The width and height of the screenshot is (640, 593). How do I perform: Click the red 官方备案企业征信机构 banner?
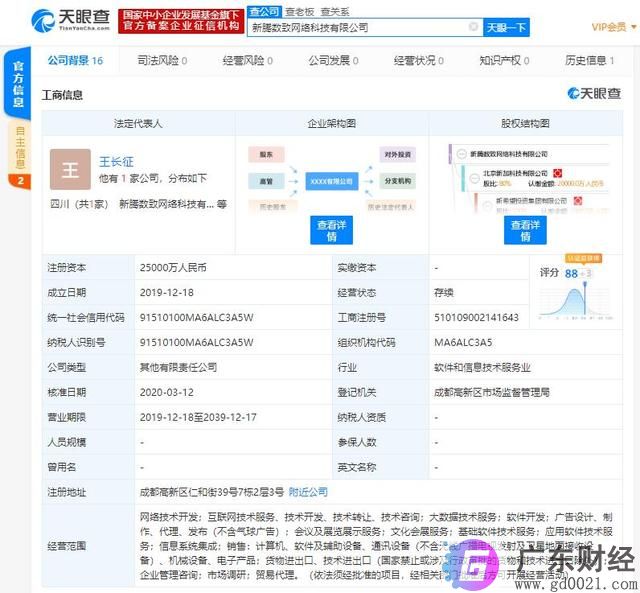pos(181,21)
